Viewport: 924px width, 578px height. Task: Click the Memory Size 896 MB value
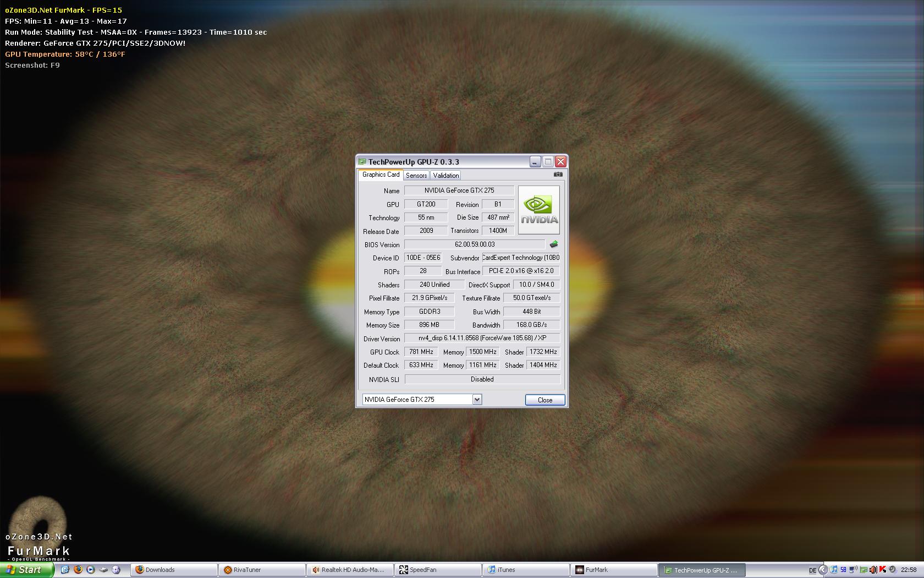pos(429,325)
